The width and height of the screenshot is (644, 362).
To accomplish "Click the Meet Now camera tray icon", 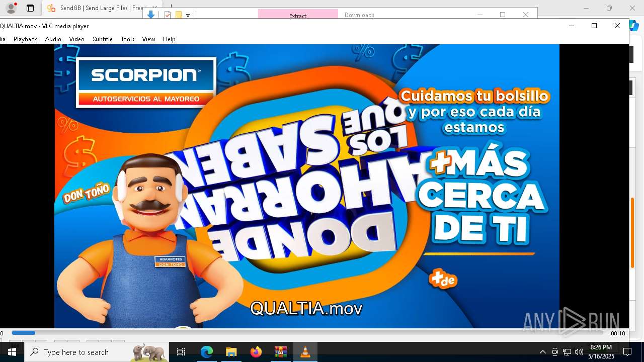I will 555,352.
